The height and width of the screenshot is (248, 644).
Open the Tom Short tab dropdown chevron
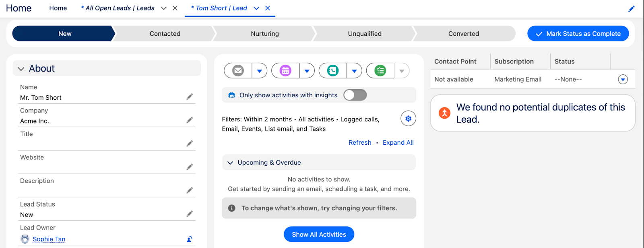(x=256, y=8)
